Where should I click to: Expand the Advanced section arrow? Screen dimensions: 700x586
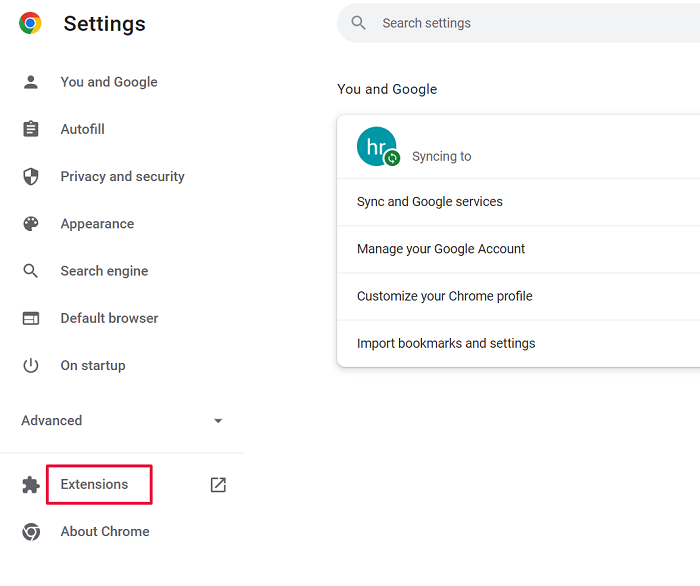point(218,421)
